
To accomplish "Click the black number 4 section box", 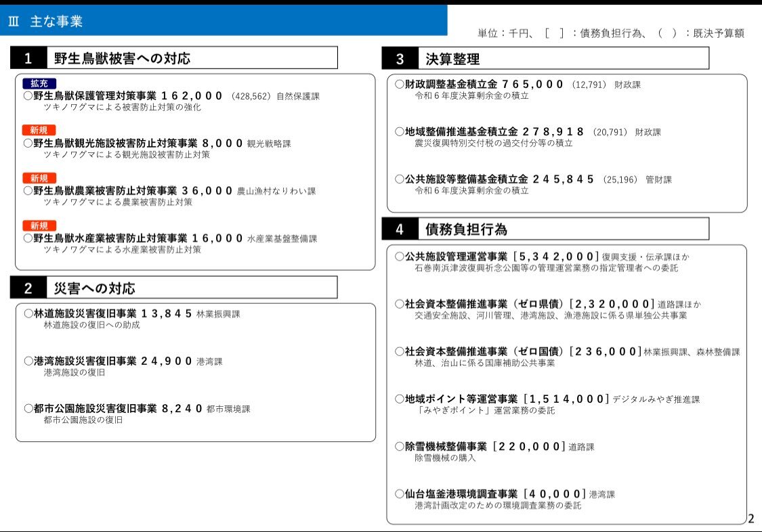I will 400,229.
